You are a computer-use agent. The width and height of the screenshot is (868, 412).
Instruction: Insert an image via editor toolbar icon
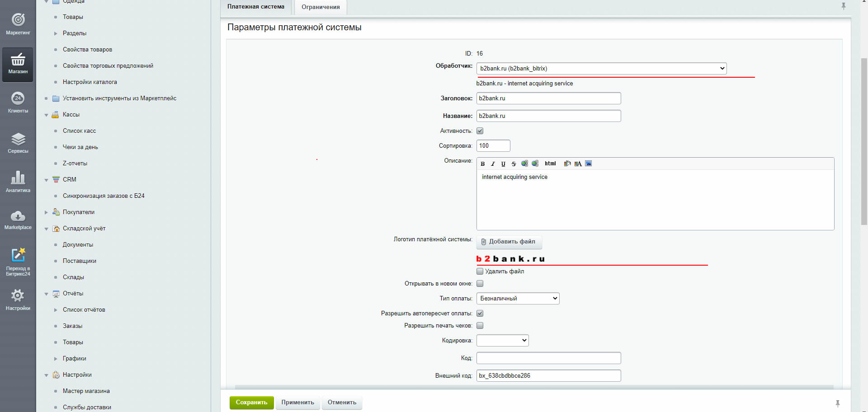(588, 164)
